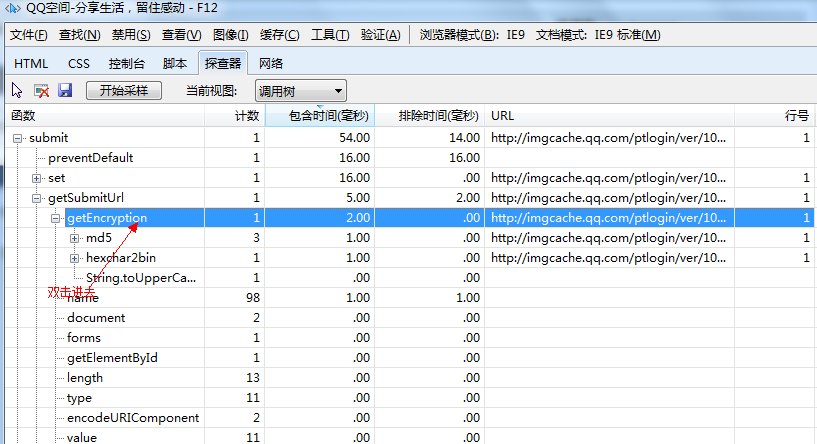Screen dimensions: 817x444
Task: Sort by the 计数 column header
Action: (234, 116)
